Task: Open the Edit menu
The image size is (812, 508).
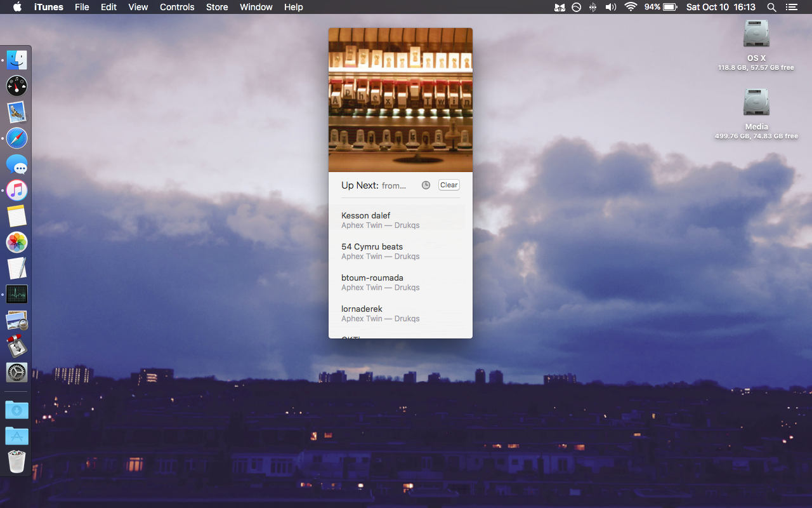Action: coord(108,7)
